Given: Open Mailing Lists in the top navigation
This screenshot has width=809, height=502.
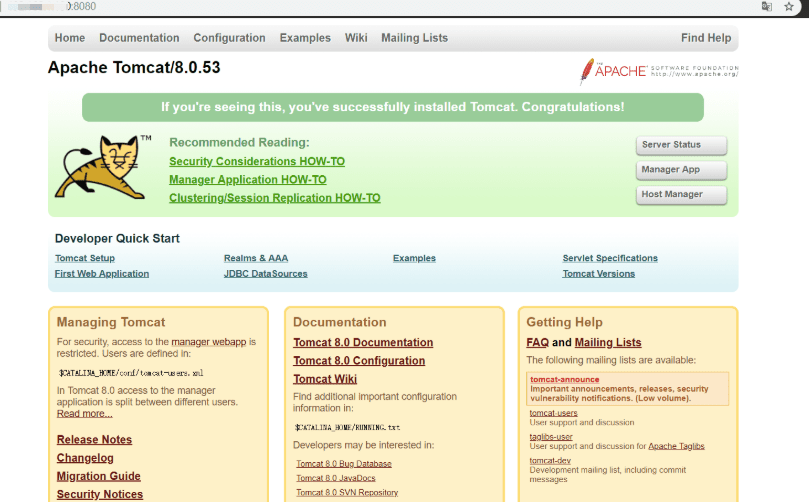Looking at the screenshot, I should tap(414, 38).
